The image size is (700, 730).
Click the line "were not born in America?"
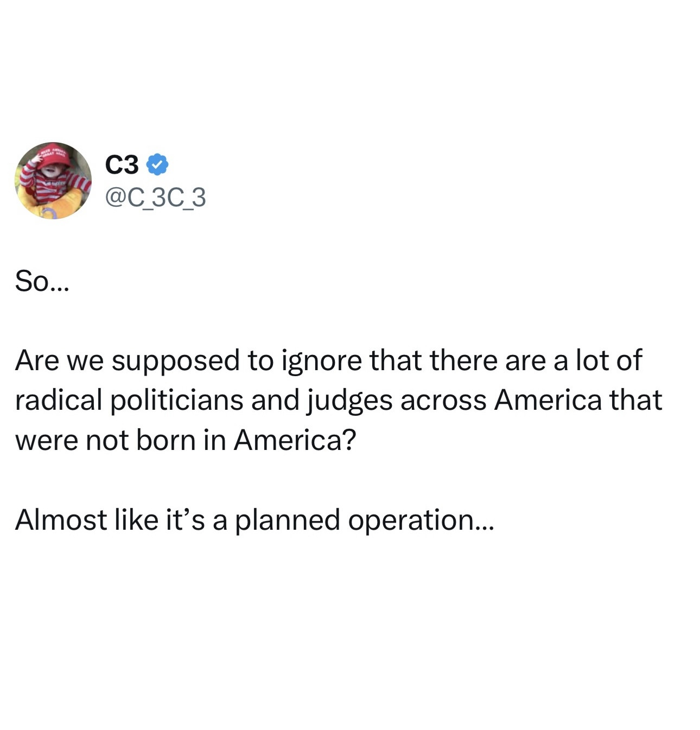[x=186, y=440]
